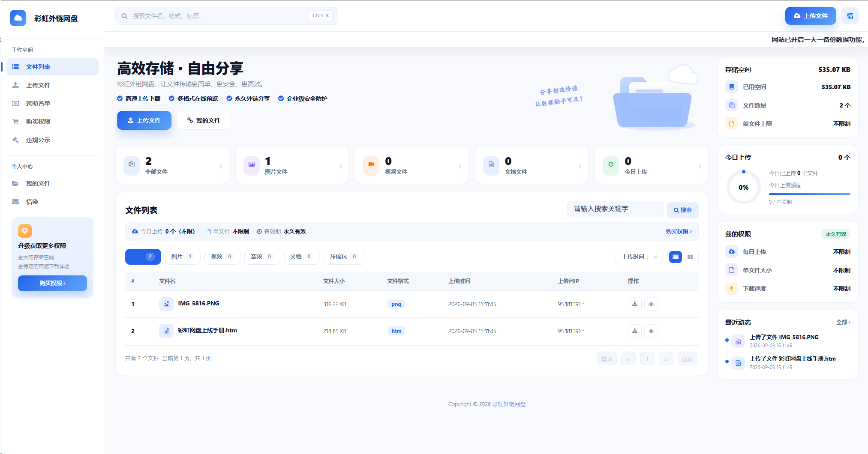Switch to the 文档 filter tab
Screen dimensions: 868x454
coord(301,257)
